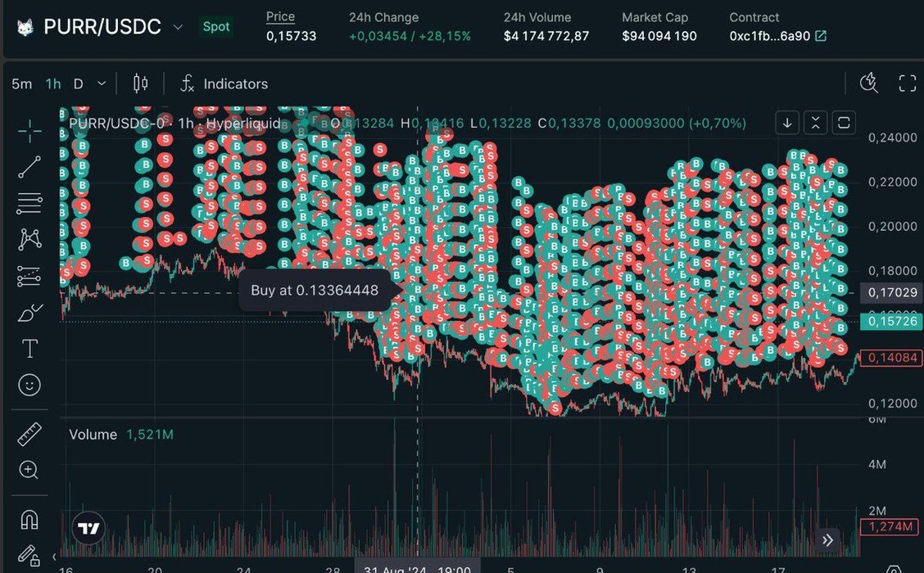Toggle lock all drawing tools
Image resolution: width=924 pixels, height=573 pixels.
[29, 555]
